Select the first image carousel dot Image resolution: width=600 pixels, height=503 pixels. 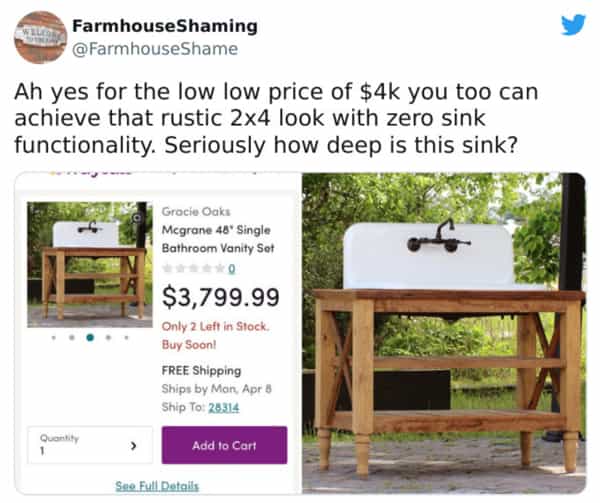point(53,337)
